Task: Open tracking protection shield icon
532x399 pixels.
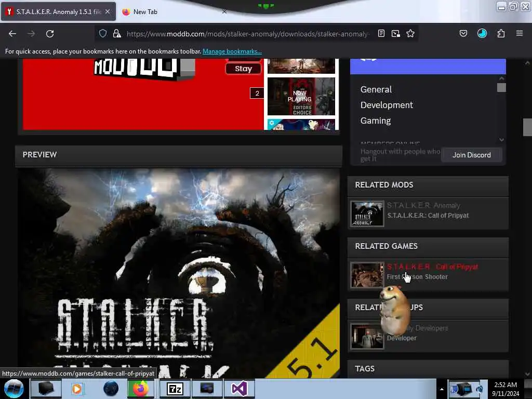Action: [x=103, y=33]
